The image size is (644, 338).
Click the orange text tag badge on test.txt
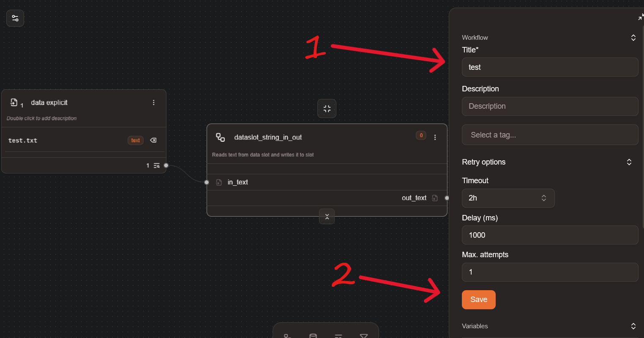point(135,140)
